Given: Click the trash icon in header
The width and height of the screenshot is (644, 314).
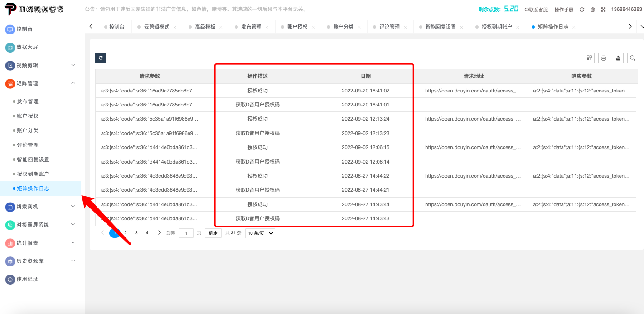Looking at the screenshot, I should (592, 10).
